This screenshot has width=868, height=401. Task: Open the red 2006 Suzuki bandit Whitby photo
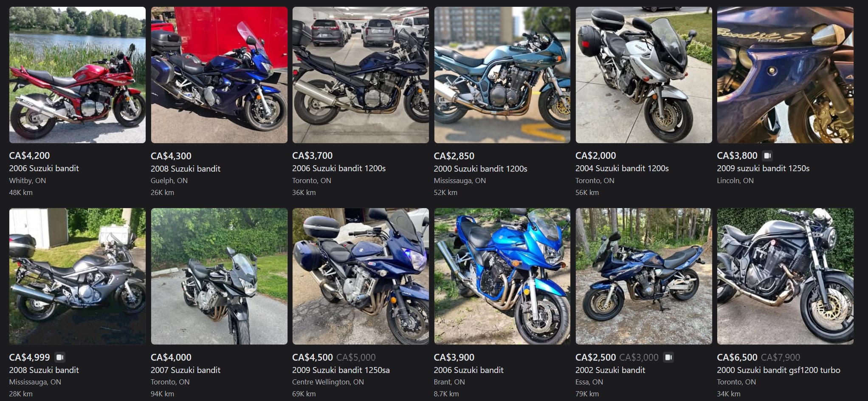click(77, 75)
